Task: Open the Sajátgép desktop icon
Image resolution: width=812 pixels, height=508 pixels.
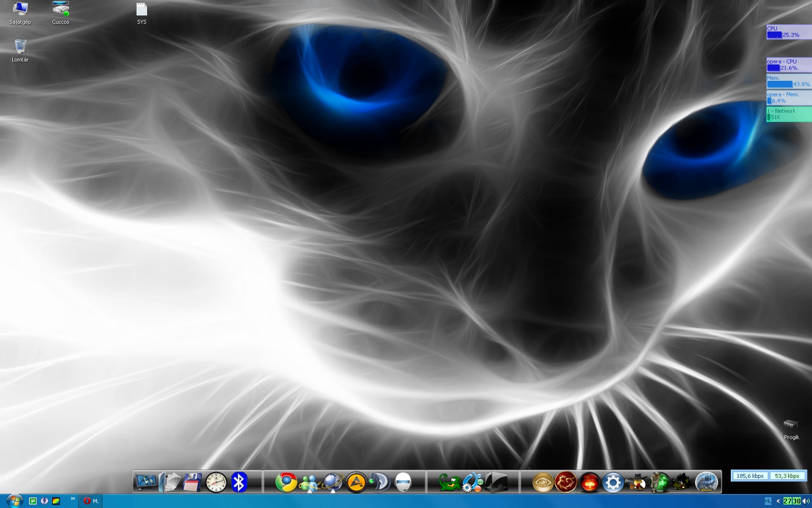Action: point(20,13)
